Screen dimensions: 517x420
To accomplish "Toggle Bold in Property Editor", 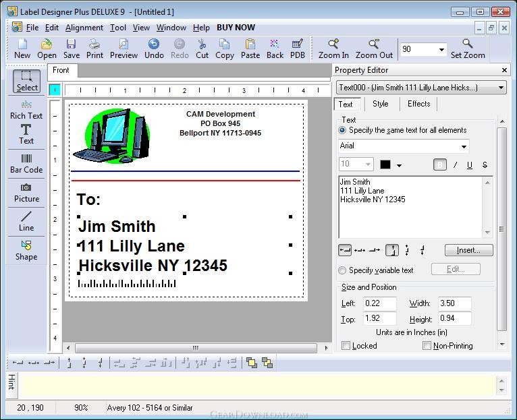I will tap(440, 164).
